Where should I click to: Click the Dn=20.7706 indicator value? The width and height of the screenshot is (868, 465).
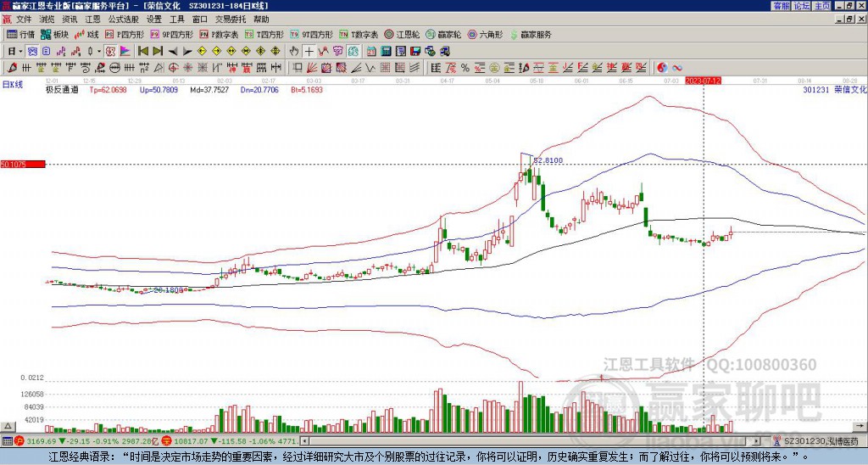click(x=259, y=89)
